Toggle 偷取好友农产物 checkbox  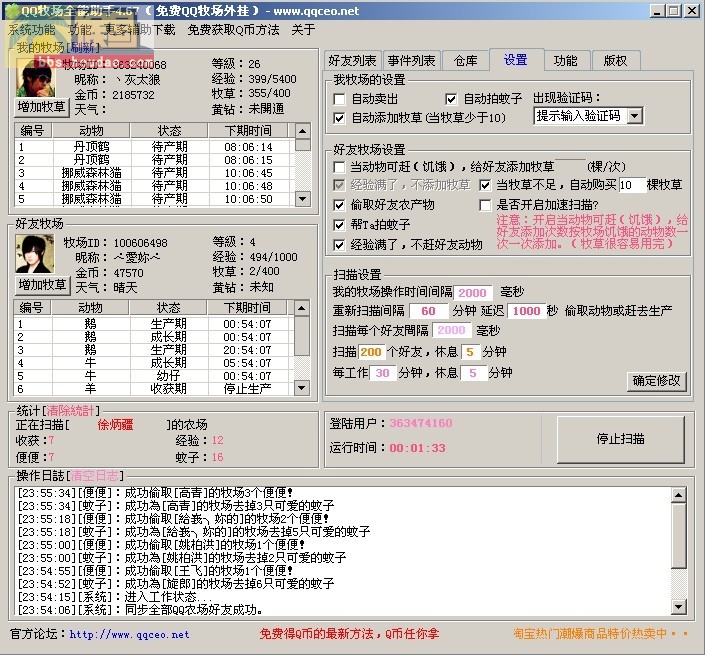pos(339,205)
